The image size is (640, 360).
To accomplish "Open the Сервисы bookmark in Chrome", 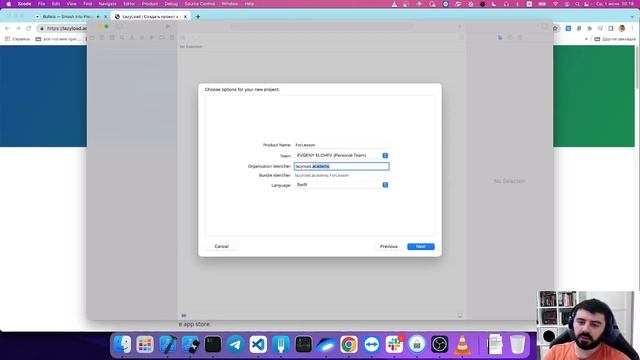I will click(x=17, y=39).
